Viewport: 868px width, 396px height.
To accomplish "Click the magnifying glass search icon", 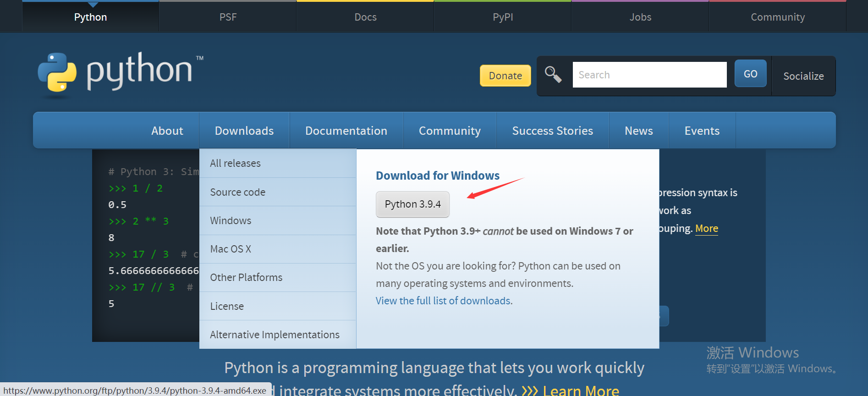I will [553, 74].
